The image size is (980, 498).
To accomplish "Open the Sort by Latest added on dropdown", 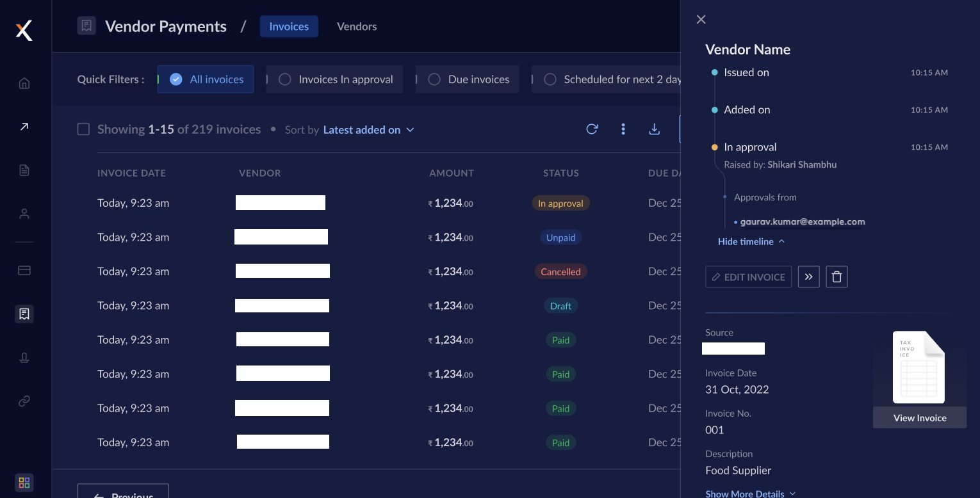I will [368, 130].
